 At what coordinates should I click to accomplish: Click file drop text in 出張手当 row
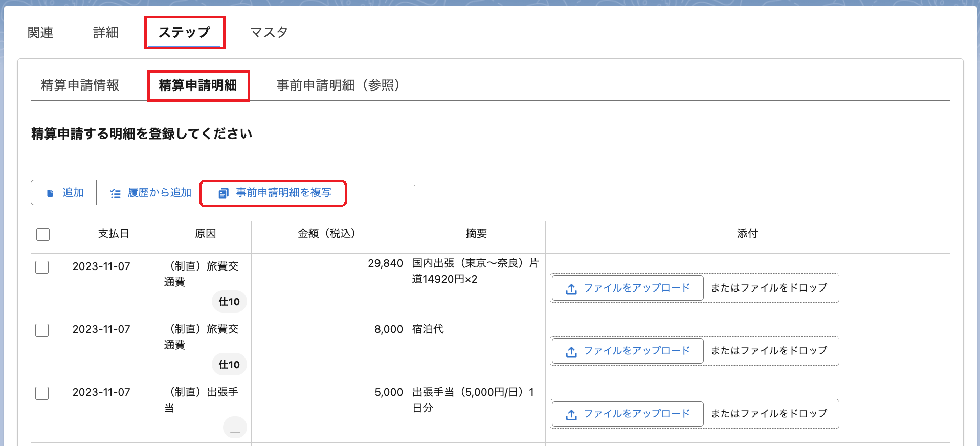(769, 414)
